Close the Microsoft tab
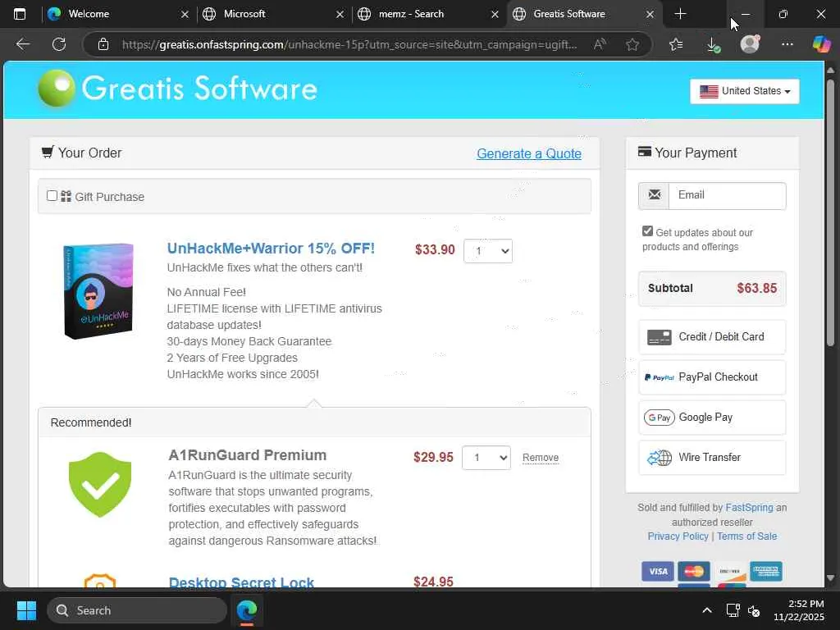The width and height of the screenshot is (840, 630). click(x=340, y=15)
